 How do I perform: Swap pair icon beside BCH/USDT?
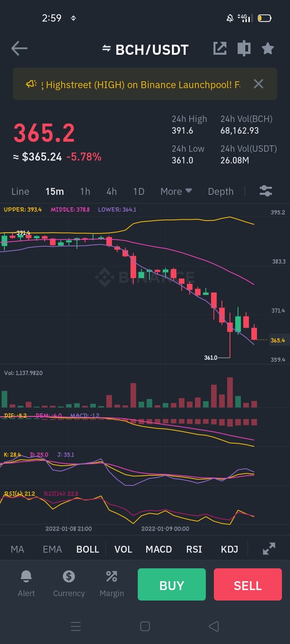[106, 49]
